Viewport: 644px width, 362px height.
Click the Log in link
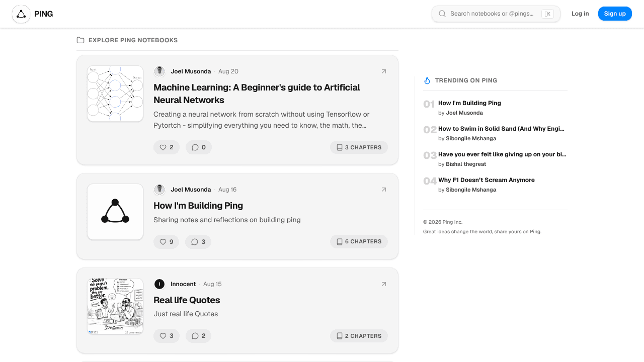(580, 14)
